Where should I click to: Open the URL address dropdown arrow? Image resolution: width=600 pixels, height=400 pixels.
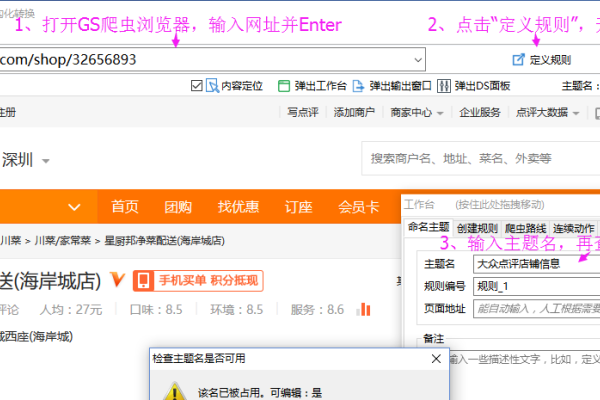pyautogui.click(x=418, y=60)
